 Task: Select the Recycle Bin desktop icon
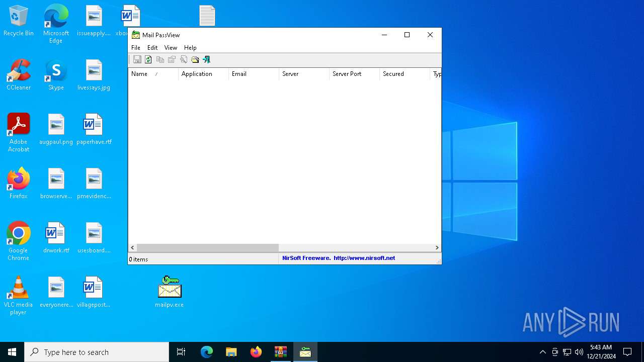pos(19,21)
